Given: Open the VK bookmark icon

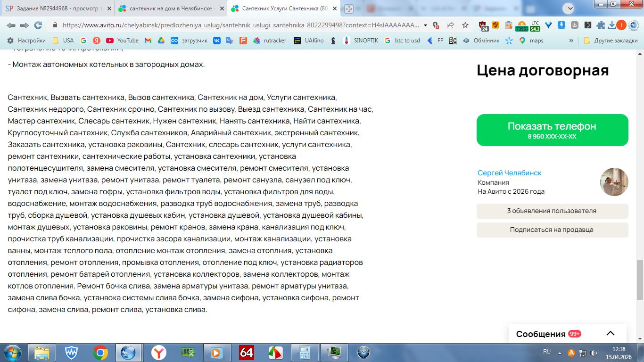Looking at the screenshot, I should [217, 41].
